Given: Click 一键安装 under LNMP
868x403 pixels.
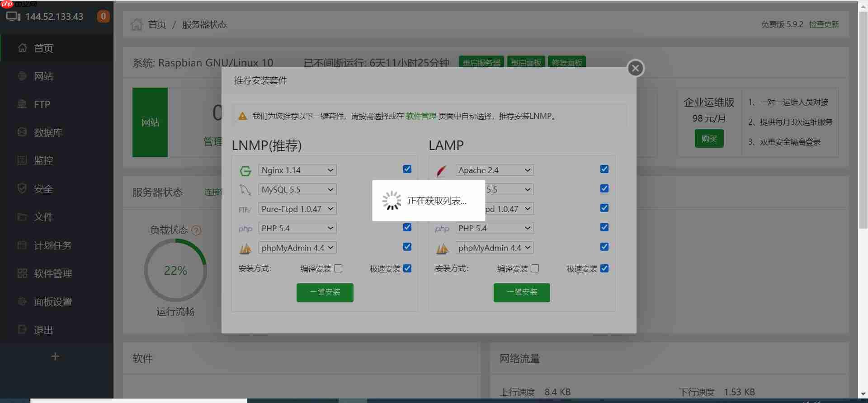Looking at the screenshot, I should pos(325,292).
